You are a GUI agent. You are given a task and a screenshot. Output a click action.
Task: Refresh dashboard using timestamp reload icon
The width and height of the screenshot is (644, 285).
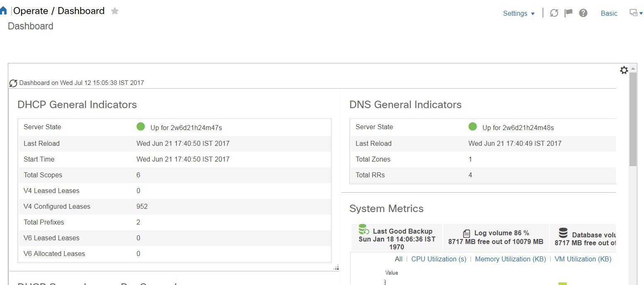tap(13, 83)
